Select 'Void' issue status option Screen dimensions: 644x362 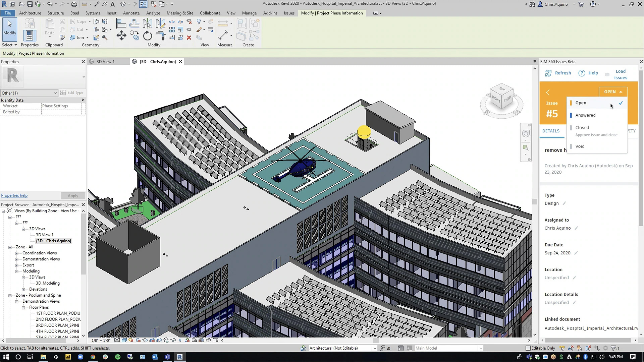(x=580, y=146)
